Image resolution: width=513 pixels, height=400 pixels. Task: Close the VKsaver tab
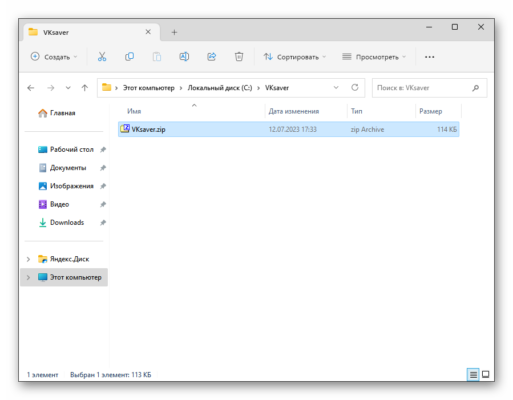pos(148,32)
